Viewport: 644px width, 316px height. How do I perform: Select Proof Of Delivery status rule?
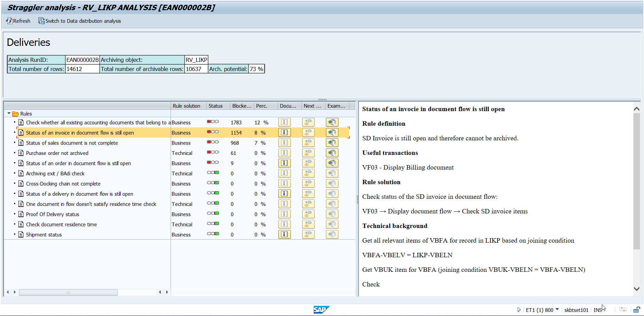pos(52,214)
